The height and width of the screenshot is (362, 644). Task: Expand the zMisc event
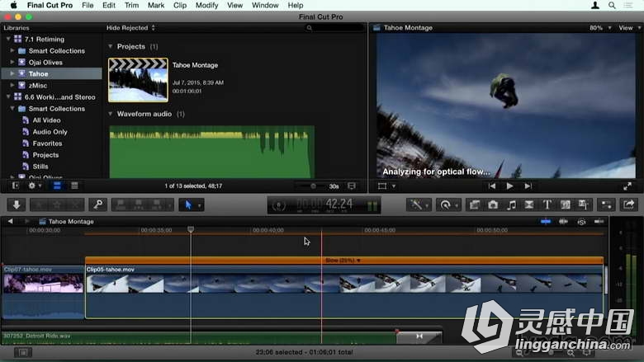(12, 85)
